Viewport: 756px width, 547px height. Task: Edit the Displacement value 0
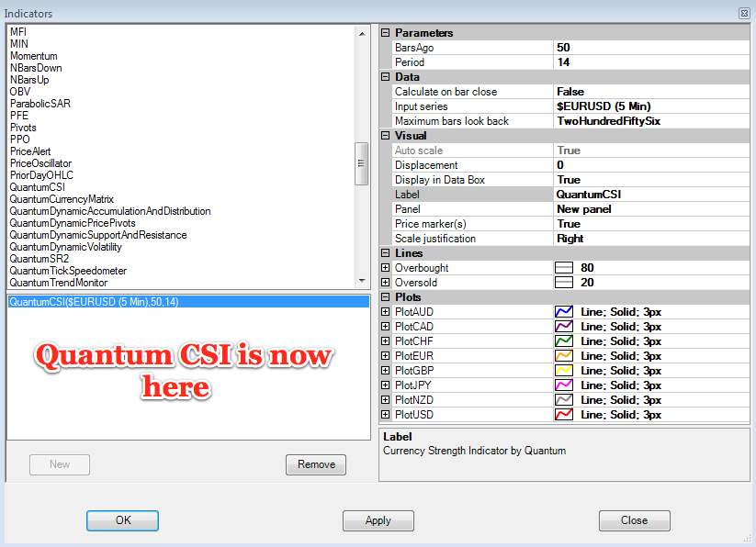(x=651, y=164)
